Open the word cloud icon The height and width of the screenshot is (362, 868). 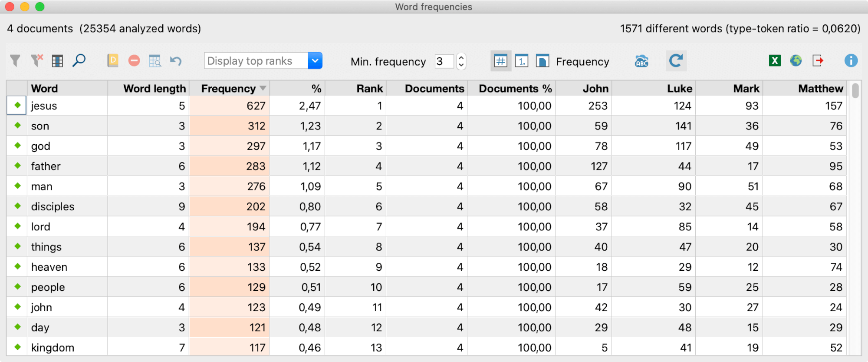(x=641, y=61)
